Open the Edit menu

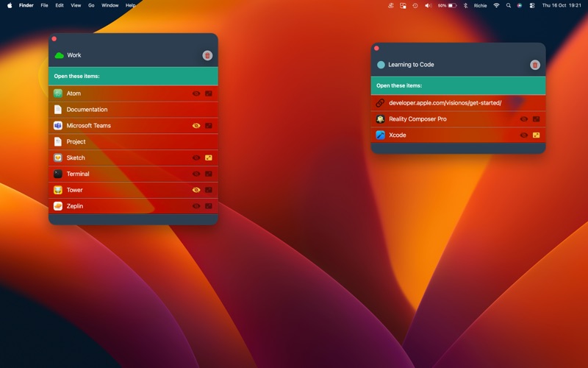coord(60,6)
